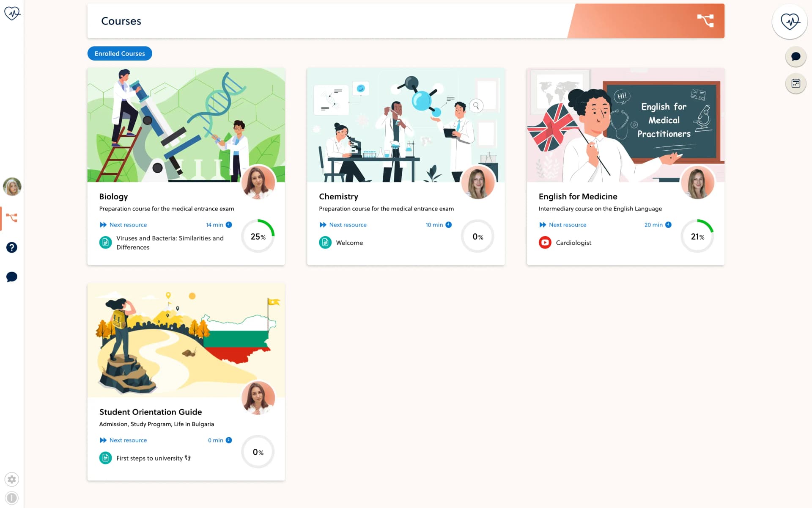Click user profile avatar left sidebar
Image resolution: width=812 pixels, height=508 pixels.
[12, 186]
